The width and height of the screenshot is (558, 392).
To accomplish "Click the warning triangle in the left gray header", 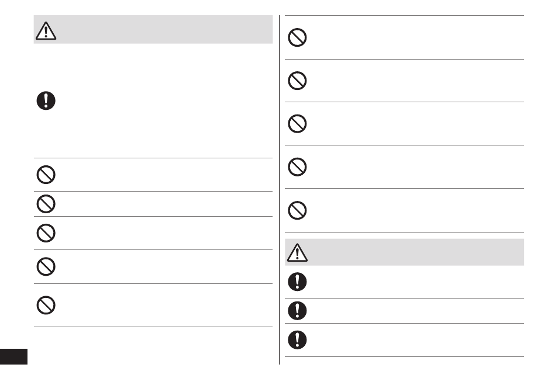I will click(x=46, y=30).
